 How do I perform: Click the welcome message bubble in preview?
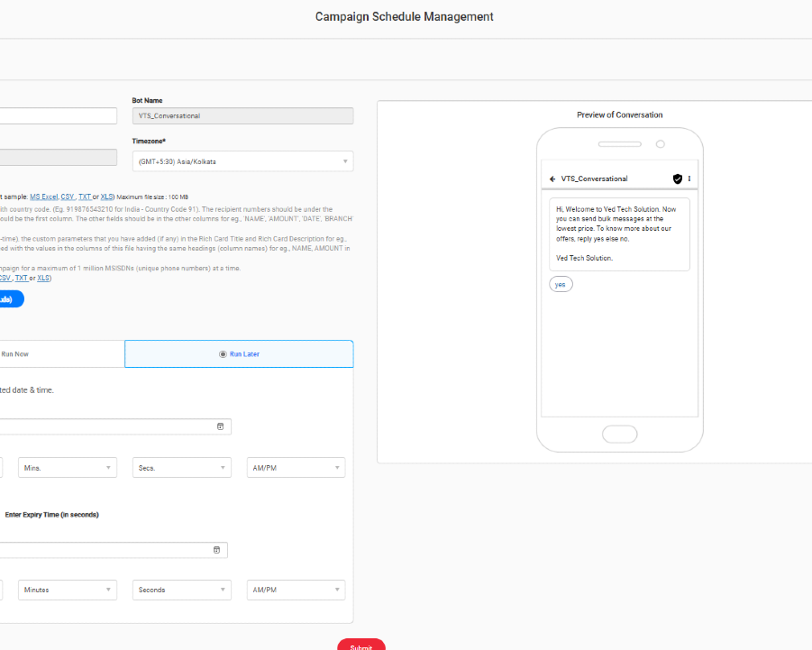pos(619,234)
